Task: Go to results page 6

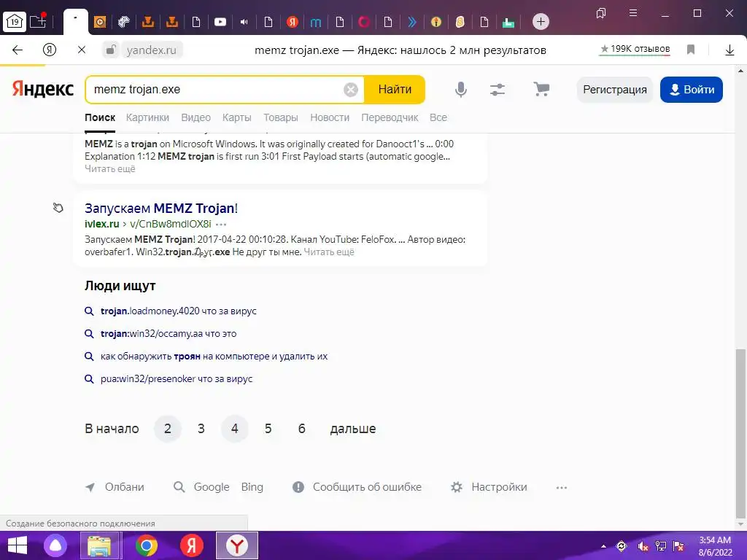Action: (x=301, y=429)
